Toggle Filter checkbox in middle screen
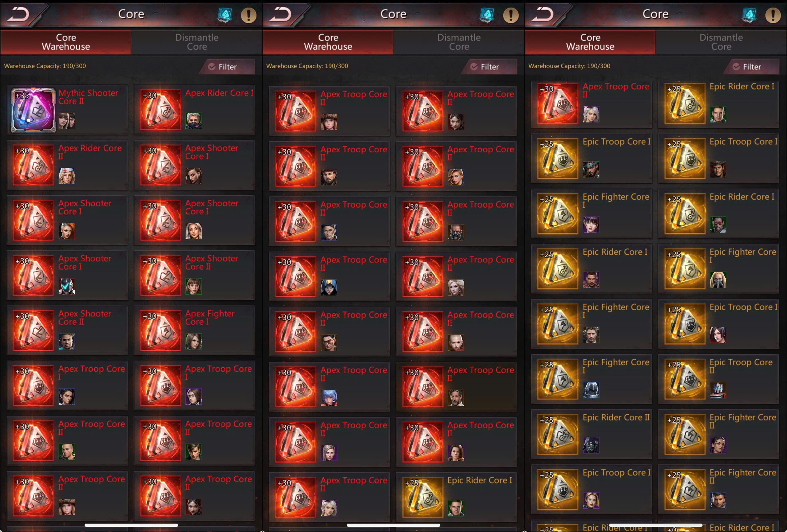The image size is (787, 532). point(474,67)
